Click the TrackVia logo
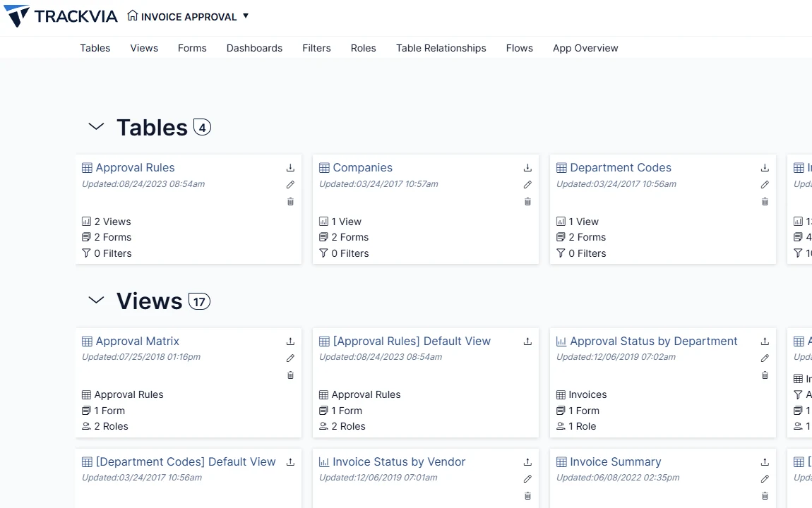Screen dimensions: 812x508 click(x=61, y=16)
